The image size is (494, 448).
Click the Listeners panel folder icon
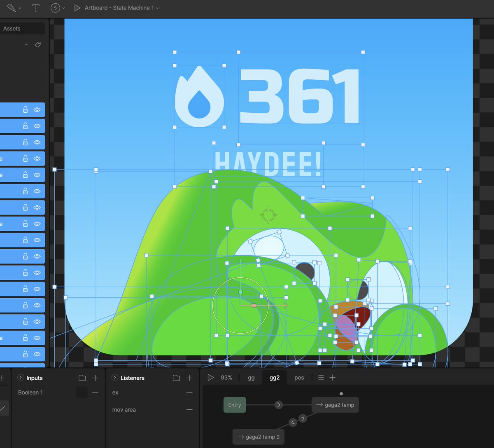point(177,378)
